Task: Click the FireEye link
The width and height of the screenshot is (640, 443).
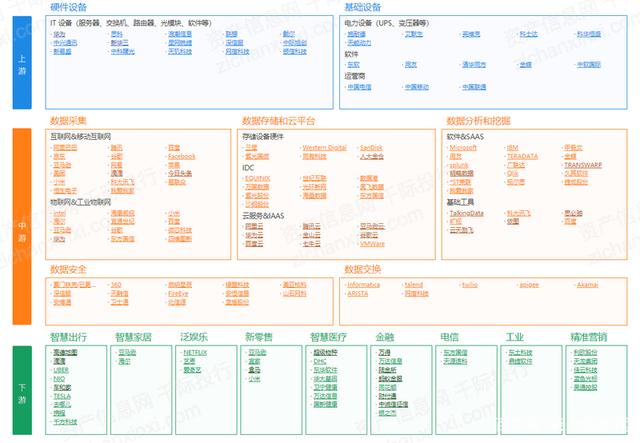Action: click(178, 294)
